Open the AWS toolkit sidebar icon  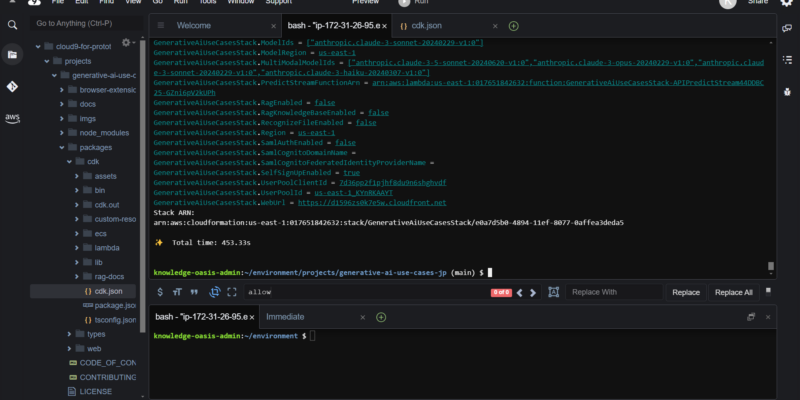pos(13,118)
